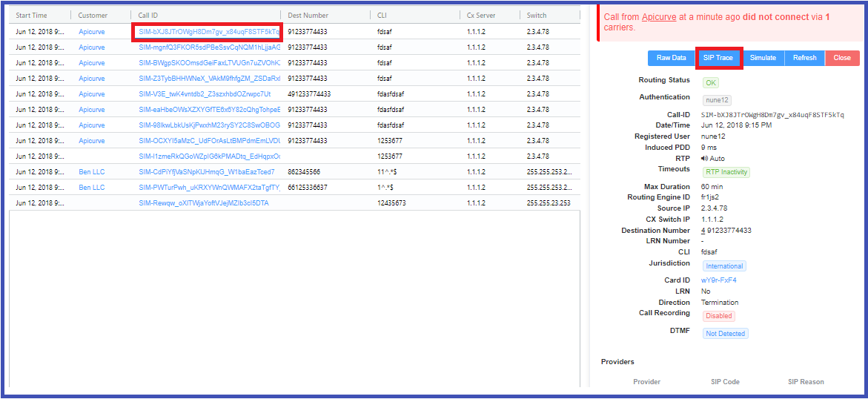The height and width of the screenshot is (402, 868).
Task: Click the speaker icon next to RTP Auto
Action: pos(704,159)
